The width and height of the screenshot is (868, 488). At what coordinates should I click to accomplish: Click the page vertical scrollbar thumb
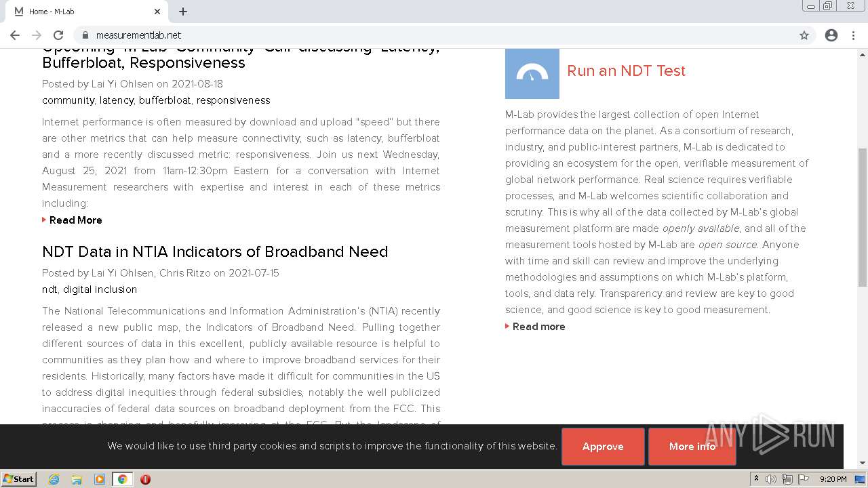pos(863,217)
